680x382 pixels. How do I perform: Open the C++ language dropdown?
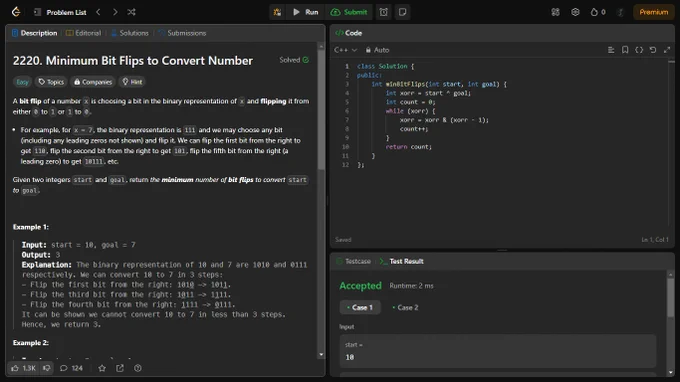coord(346,50)
